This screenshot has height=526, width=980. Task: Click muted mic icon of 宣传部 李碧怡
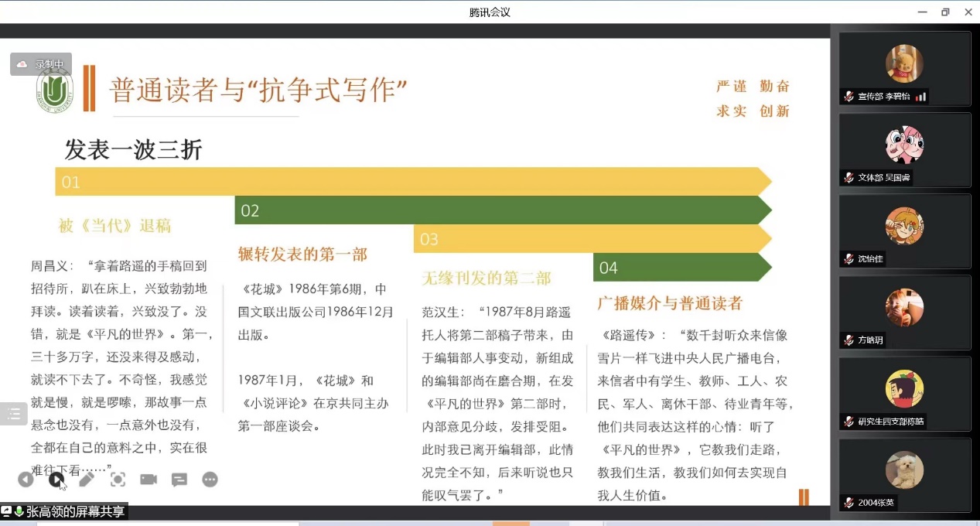(849, 97)
